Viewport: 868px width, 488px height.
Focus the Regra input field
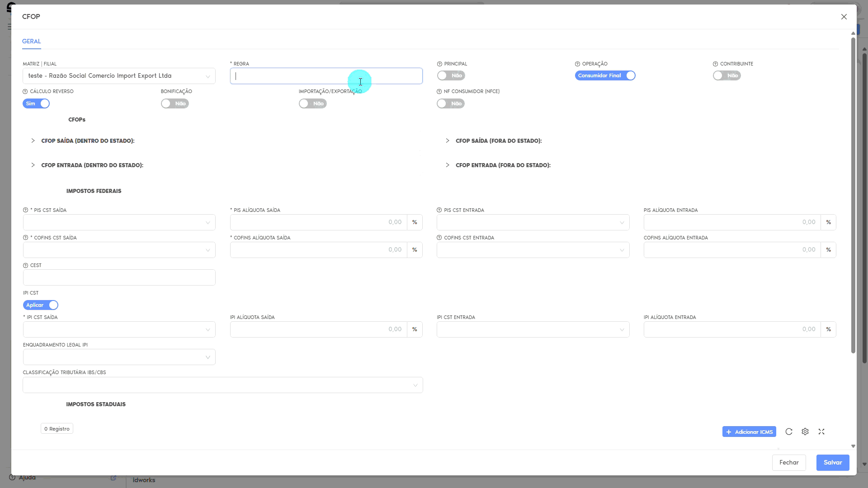tap(326, 76)
